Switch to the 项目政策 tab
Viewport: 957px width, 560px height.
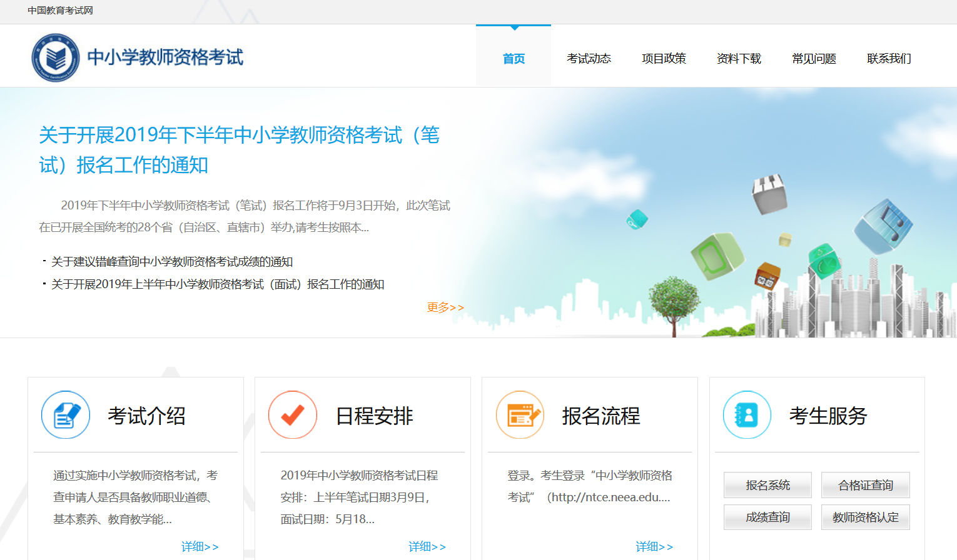point(664,58)
